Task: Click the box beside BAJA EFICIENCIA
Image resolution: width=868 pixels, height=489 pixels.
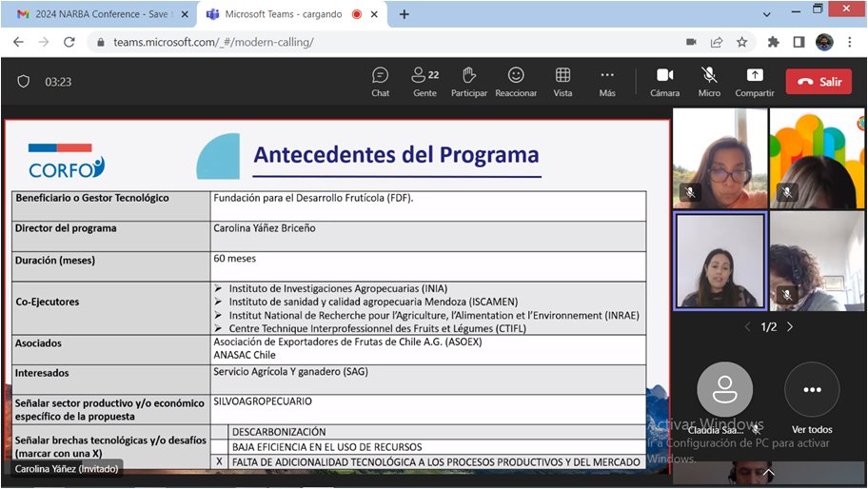Action: tap(219, 446)
